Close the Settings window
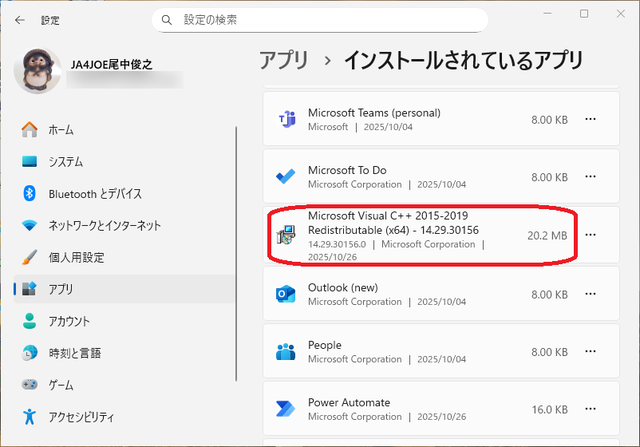 [620, 13]
